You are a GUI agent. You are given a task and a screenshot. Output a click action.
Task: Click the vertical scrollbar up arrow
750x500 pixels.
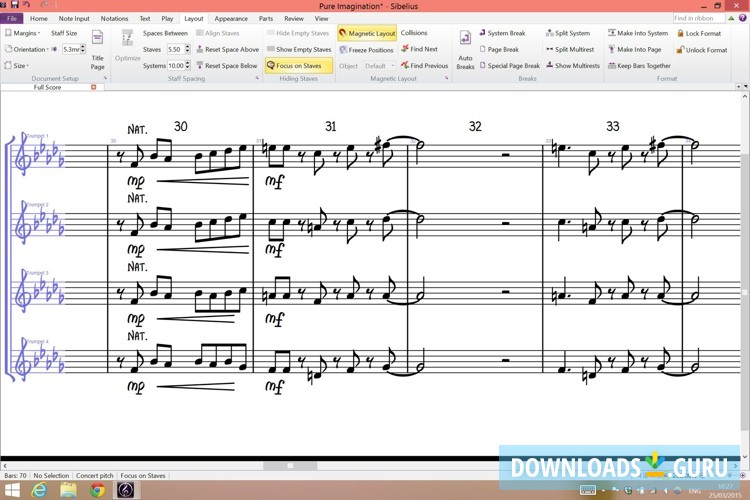(x=745, y=96)
